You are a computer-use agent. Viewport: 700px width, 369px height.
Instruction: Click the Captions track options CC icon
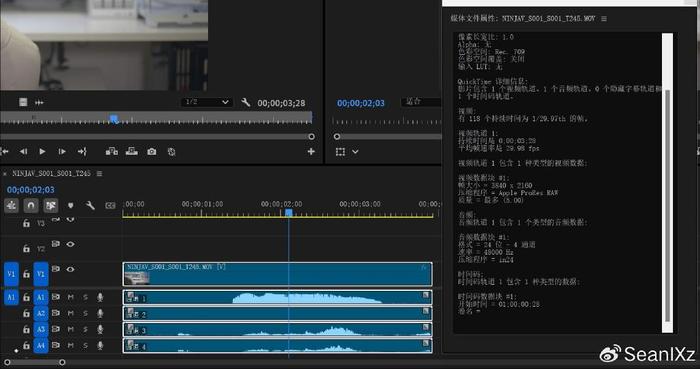pyautogui.click(x=110, y=206)
